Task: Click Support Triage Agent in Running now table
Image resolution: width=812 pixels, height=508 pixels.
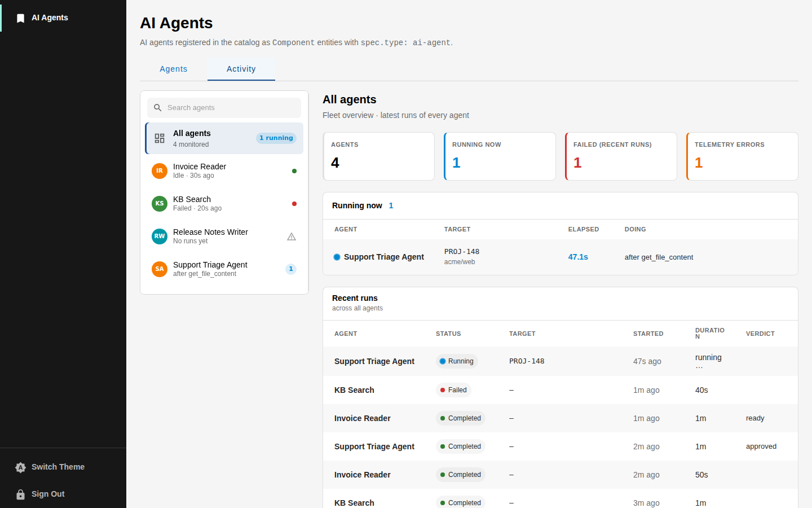Action: point(384,257)
